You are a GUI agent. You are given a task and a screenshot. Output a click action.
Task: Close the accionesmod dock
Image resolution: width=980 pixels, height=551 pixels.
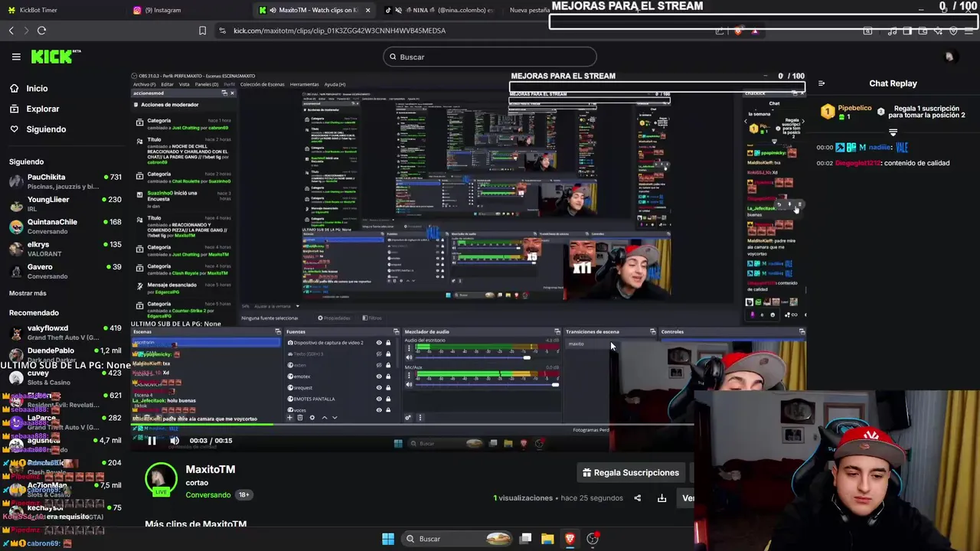coord(232,93)
